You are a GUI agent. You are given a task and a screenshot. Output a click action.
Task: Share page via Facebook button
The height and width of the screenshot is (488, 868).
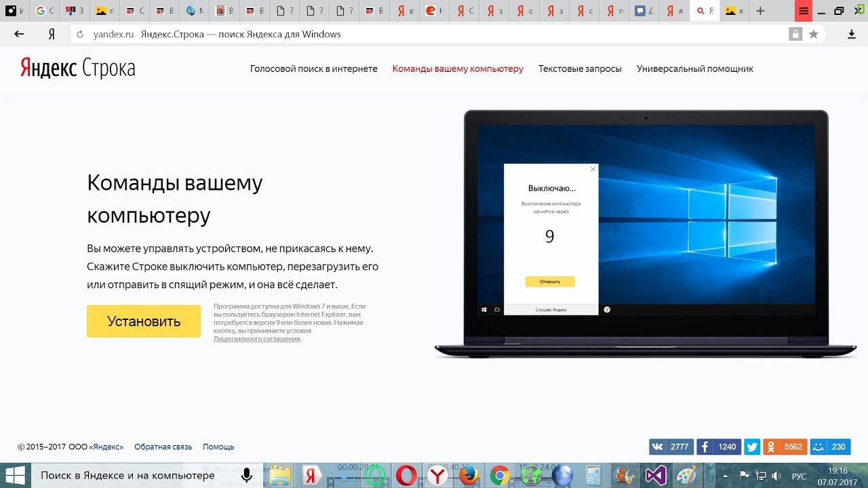719,447
